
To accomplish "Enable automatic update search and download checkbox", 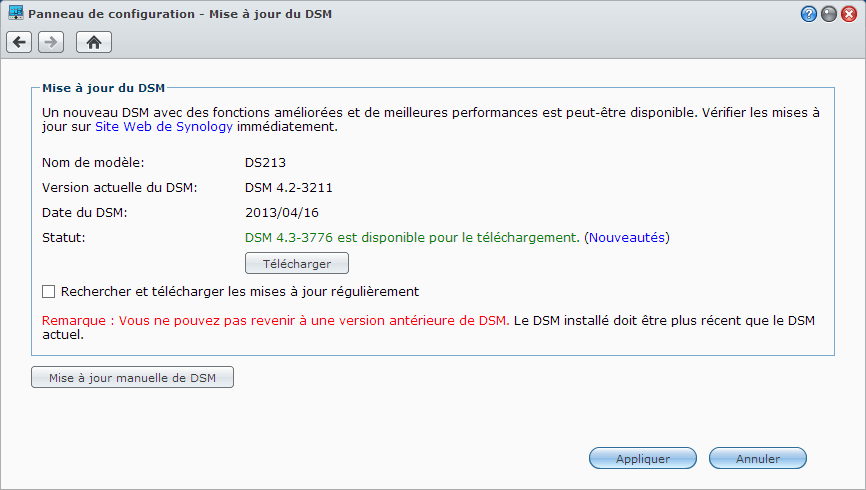I will (x=49, y=292).
